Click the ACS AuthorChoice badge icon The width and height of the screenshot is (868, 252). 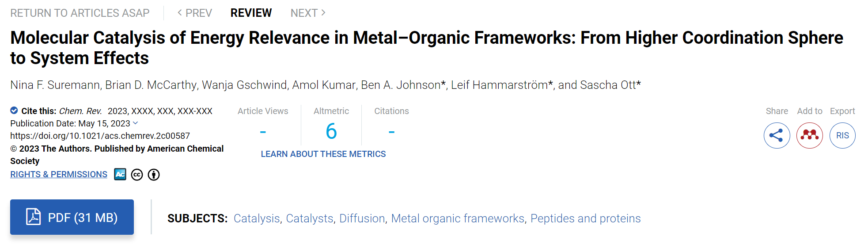120,175
